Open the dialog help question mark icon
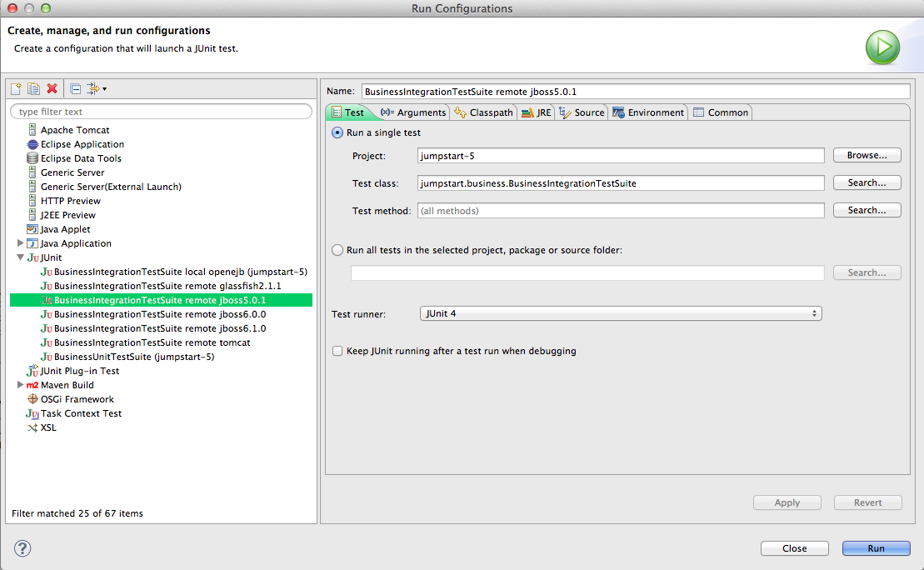 [22, 548]
